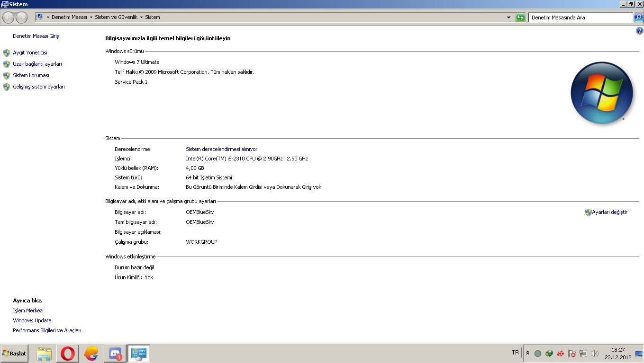Open the address bar history dropdown
The width and height of the screenshot is (644, 363).
(x=509, y=18)
